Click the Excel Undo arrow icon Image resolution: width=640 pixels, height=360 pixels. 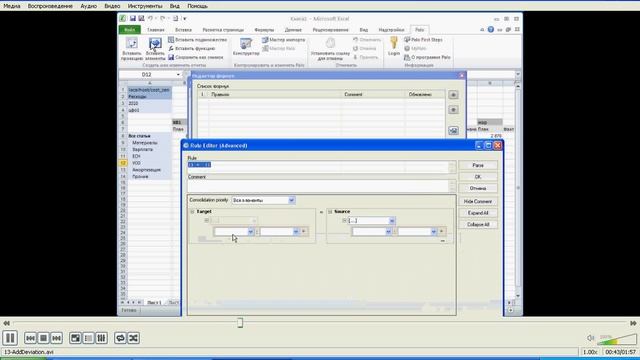tap(150, 18)
